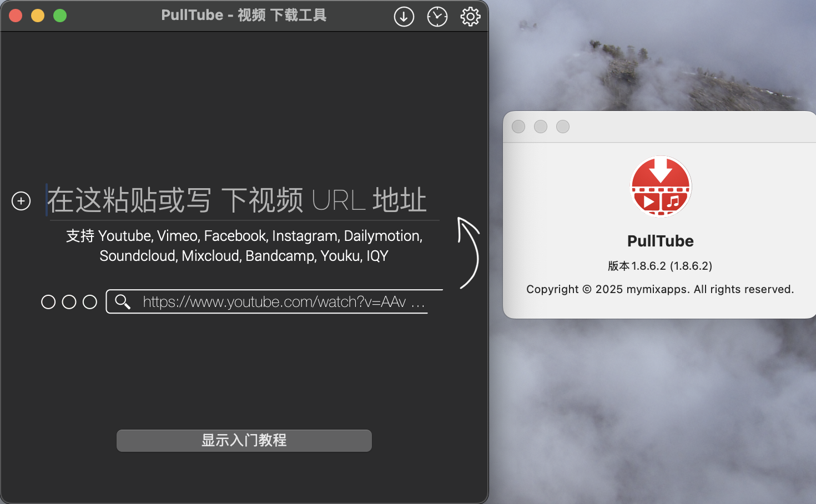Open the downloads list icon in title bar
The height and width of the screenshot is (504, 816).
tap(404, 17)
